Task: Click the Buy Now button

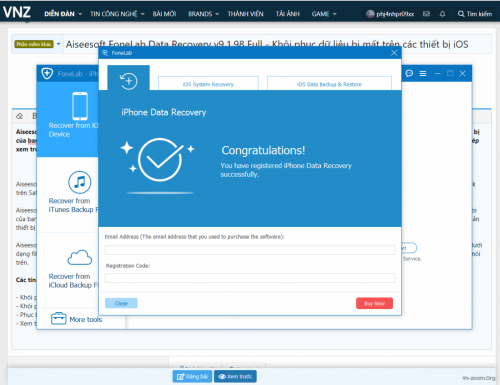Action: tap(374, 303)
